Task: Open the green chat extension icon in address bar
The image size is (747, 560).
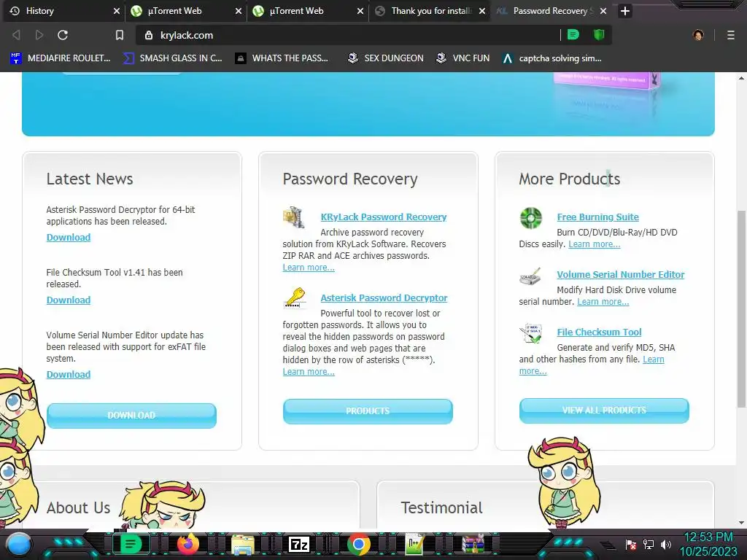Action: [x=573, y=35]
